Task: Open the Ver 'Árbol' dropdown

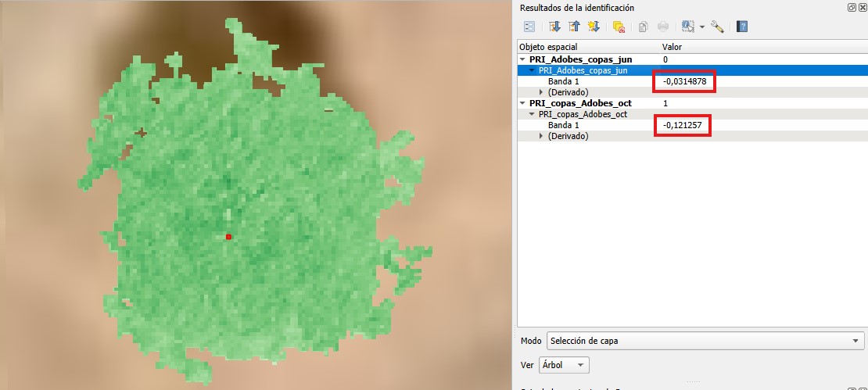Action: pyautogui.click(x=565, y=365)
